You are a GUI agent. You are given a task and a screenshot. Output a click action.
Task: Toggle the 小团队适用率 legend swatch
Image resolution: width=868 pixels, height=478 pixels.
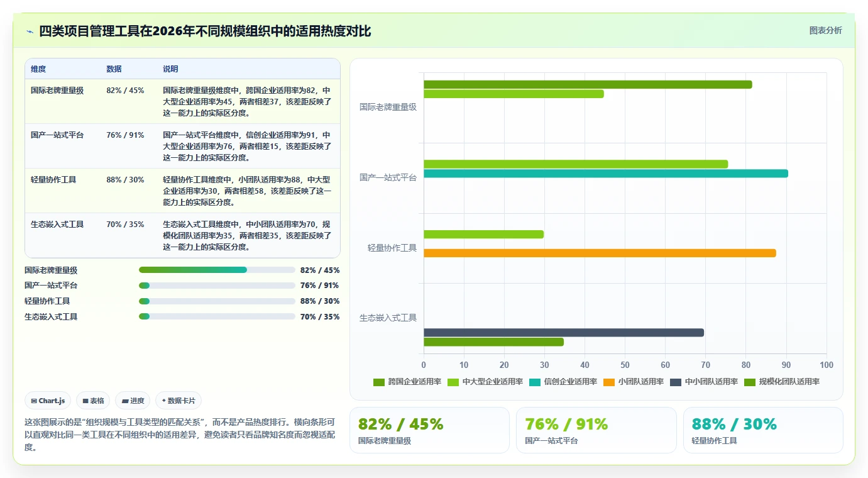[609, 382]
